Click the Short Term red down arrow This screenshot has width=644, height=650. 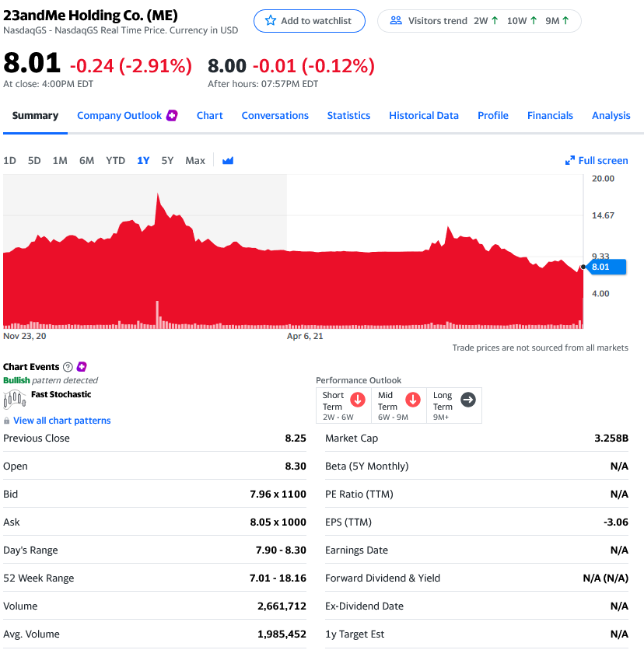click(358, 400)
